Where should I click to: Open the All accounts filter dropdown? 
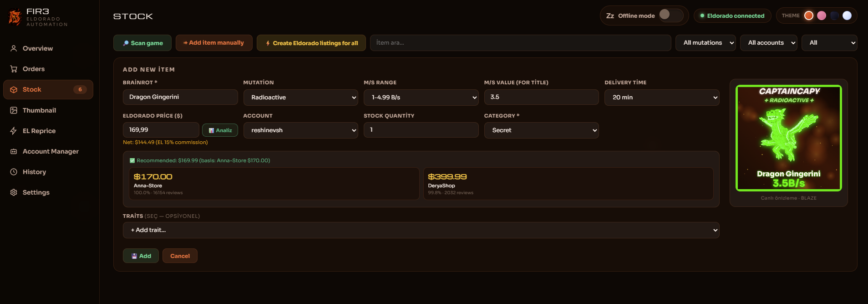769,43
